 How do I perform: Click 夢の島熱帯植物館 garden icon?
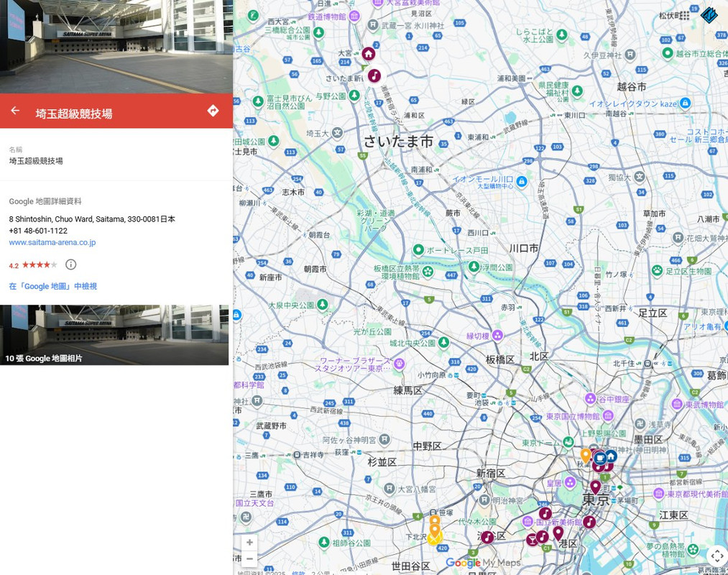pos(693,550)
